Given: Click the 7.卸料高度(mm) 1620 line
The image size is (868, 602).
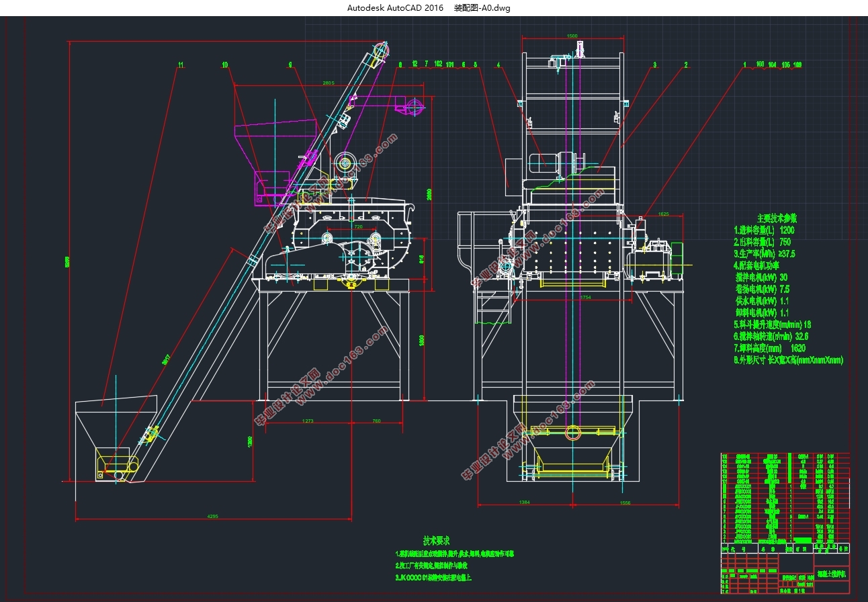Looking at the screenshot, I should [x=770, y=348].
